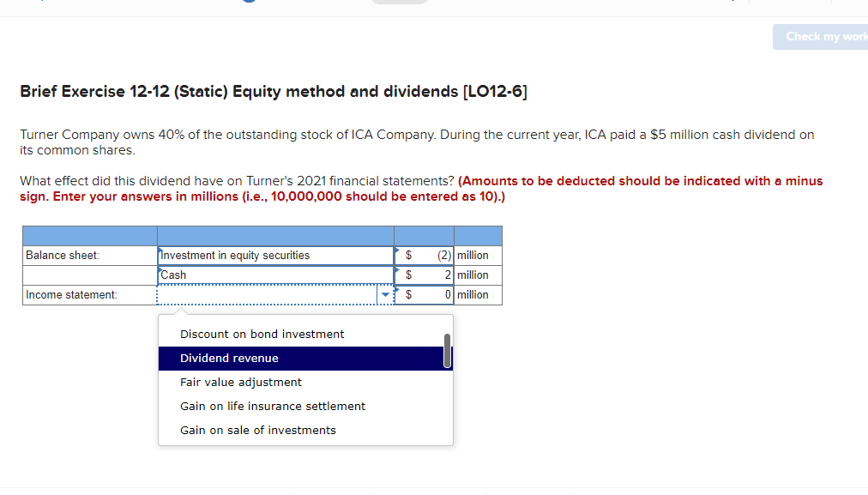Click the blue circular icon in the top bar
868x495 pixels.
[248, 2]
